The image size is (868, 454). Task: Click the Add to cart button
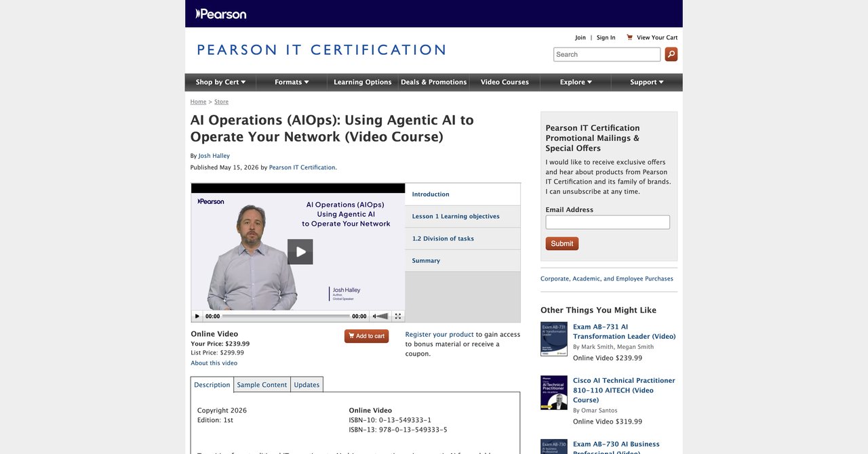click(x=366, y=336)
